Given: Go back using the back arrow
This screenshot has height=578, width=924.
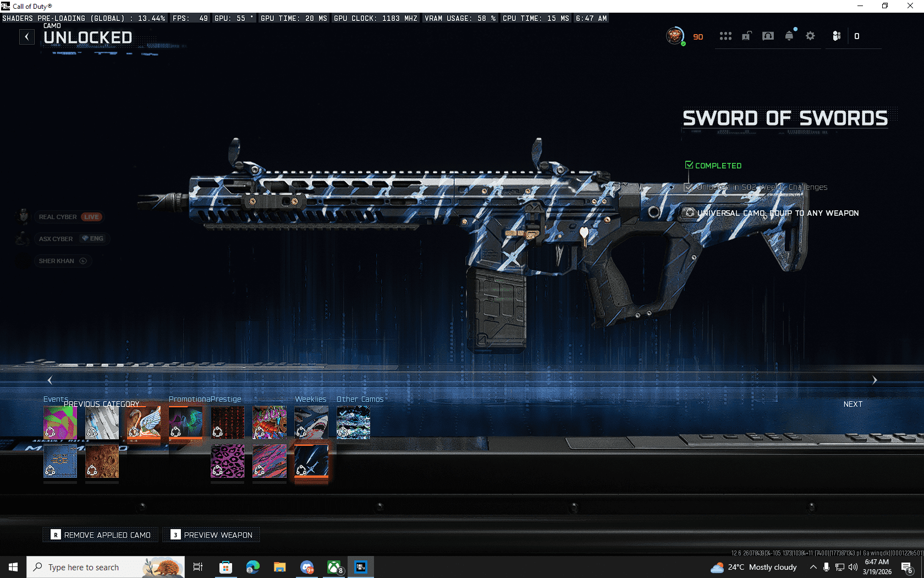Looking at the screenshot, I should pos(27,37).
